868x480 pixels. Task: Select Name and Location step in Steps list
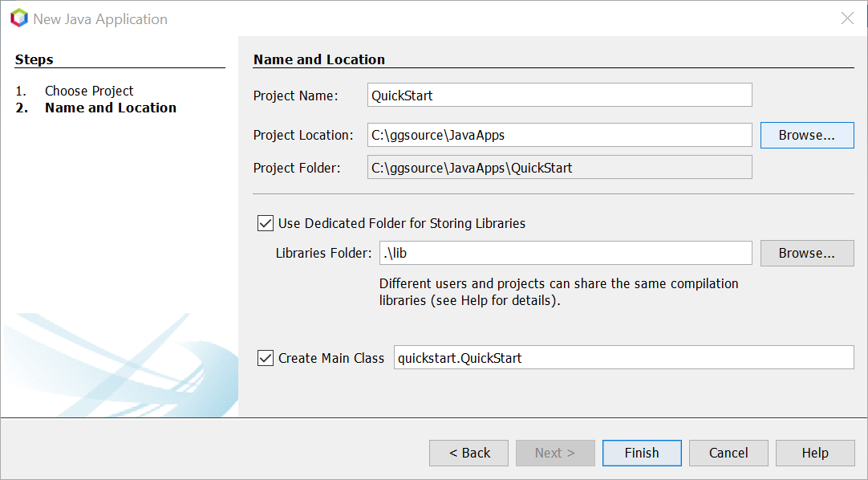(x=111, y=108)
